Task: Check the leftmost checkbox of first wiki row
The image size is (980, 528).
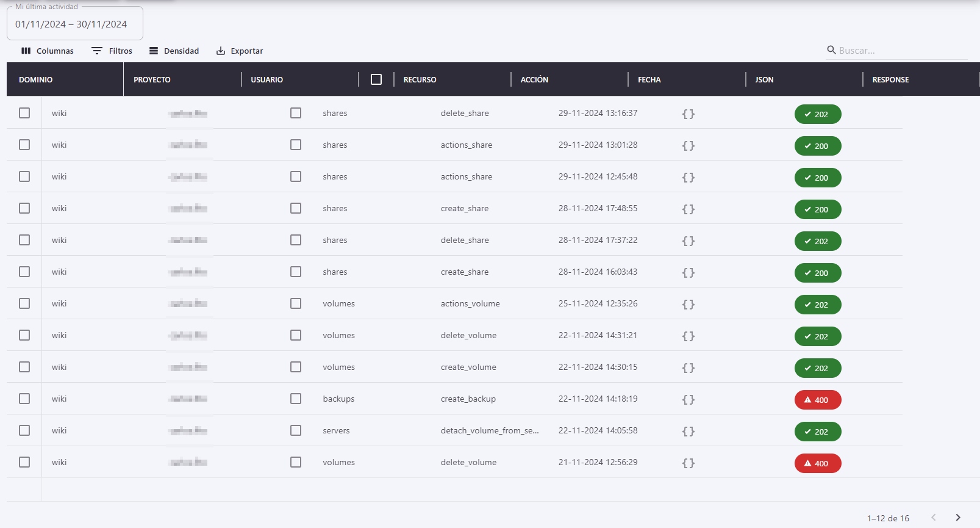Action: point(24,113)
